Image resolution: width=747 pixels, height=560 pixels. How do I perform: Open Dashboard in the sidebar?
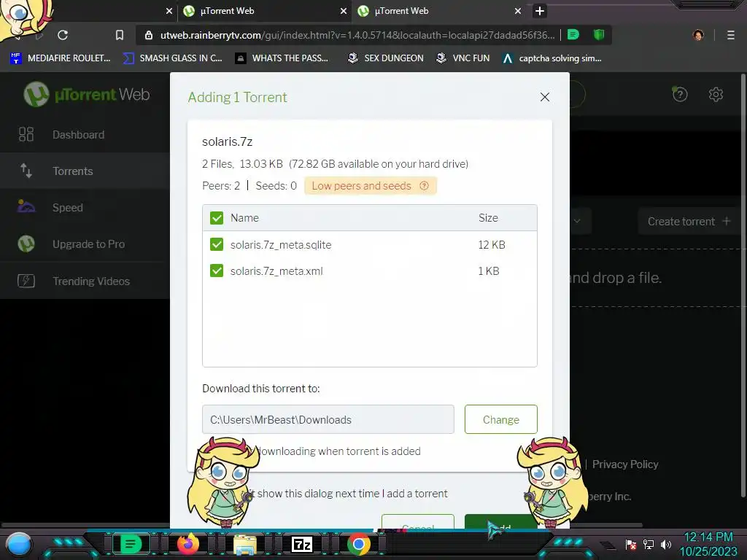coord(85,135)
